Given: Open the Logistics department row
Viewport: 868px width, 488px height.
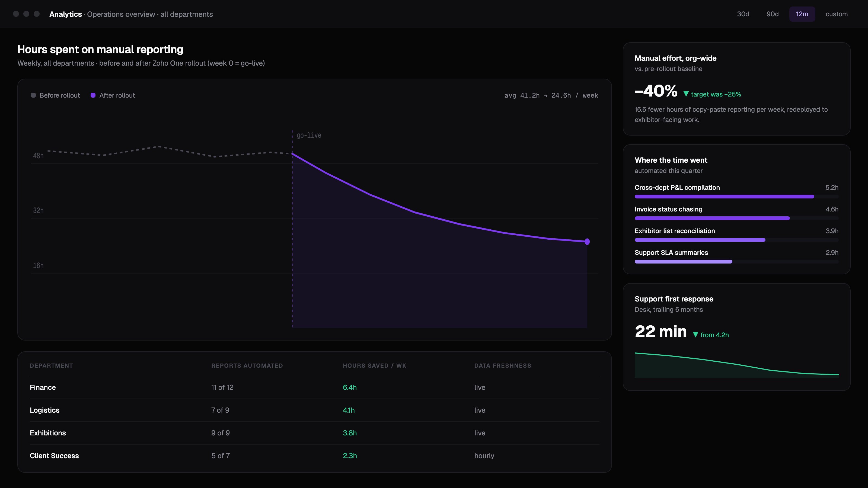Looking at the screenshot, I should click(314, 410).
